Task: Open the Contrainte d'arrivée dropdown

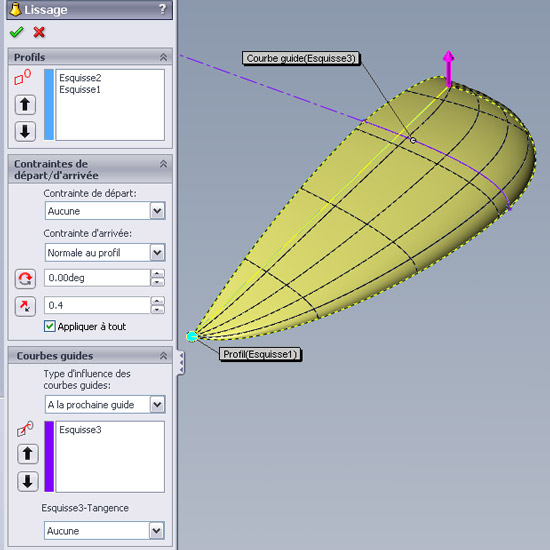Action: 157,253
